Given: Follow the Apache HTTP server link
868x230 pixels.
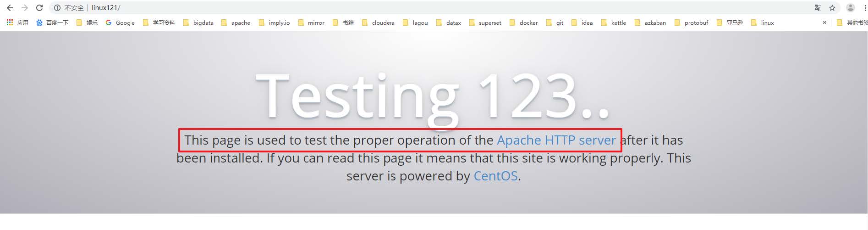Looking at the screenshot, I should (556, 140).
